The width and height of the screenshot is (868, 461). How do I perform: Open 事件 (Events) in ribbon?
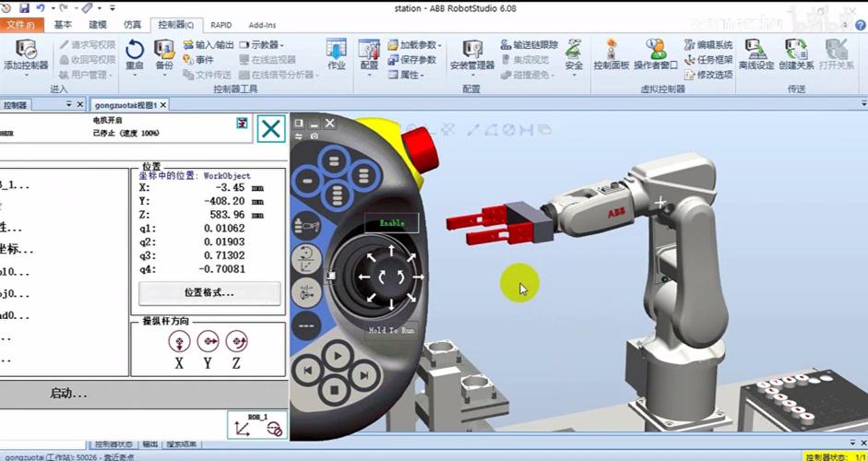[x=198, y=60]
